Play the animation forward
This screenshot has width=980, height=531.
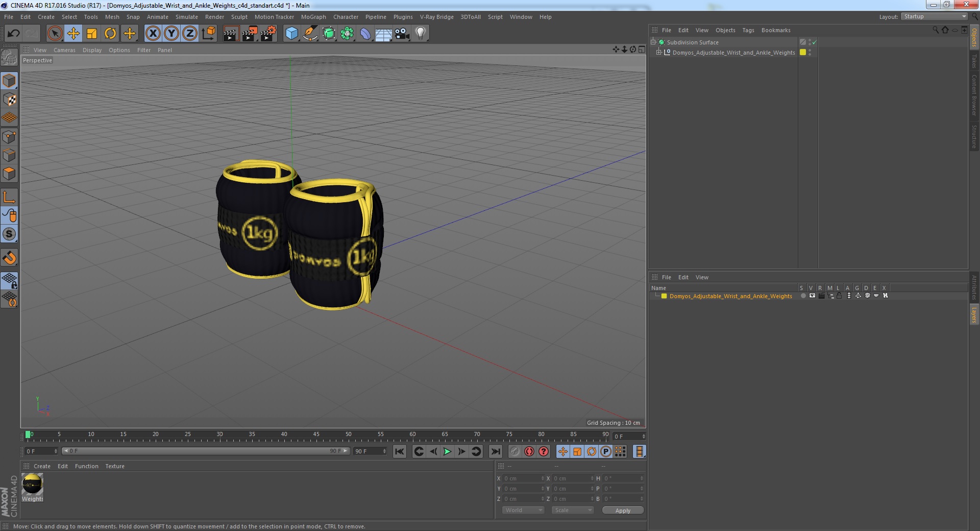(x=447, y=451)
